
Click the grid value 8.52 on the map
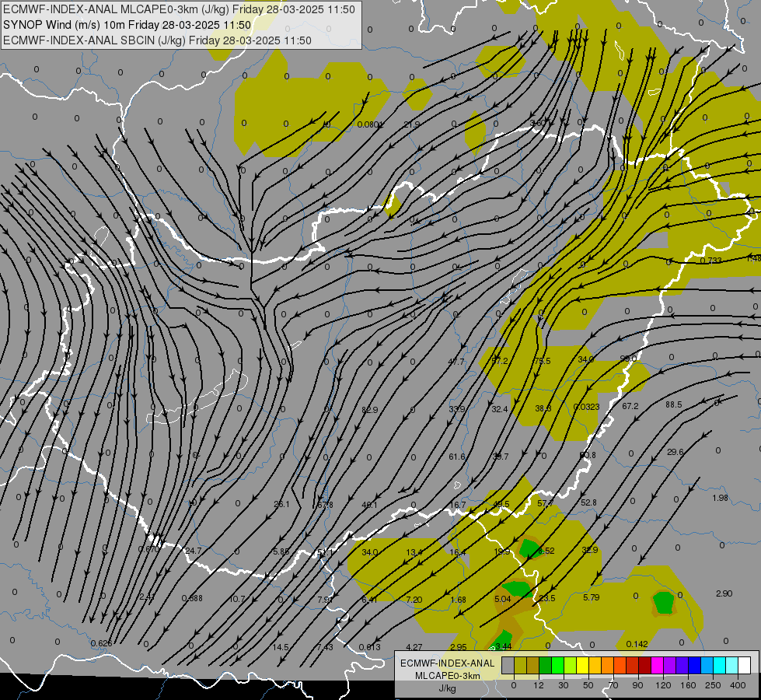pyautogui.click(x=546, y=551)
